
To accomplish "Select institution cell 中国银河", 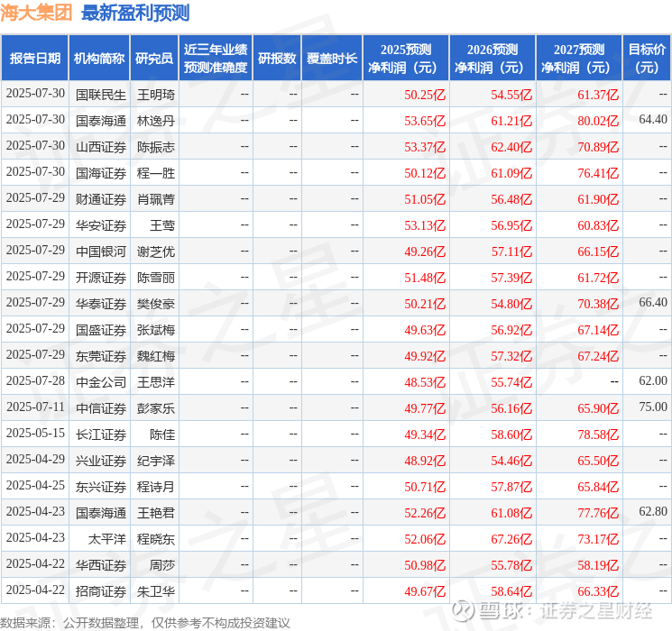I will coord(101,251).
